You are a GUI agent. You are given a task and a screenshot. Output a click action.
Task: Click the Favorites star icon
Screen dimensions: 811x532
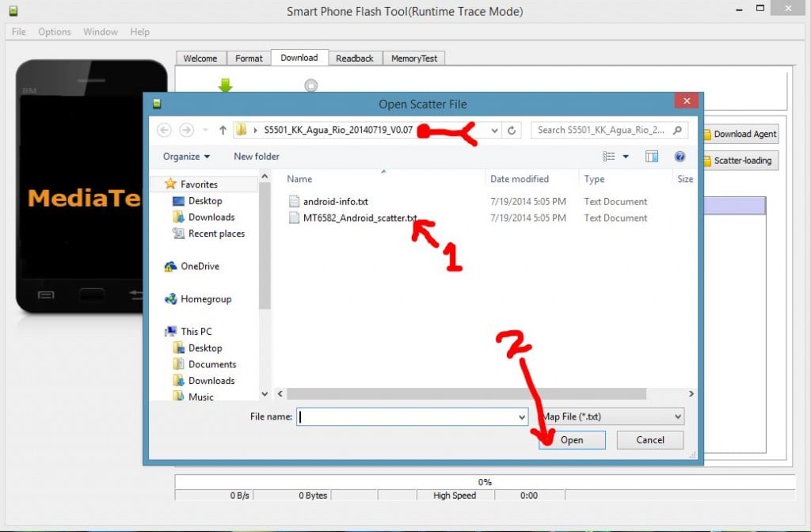[170, 184]
